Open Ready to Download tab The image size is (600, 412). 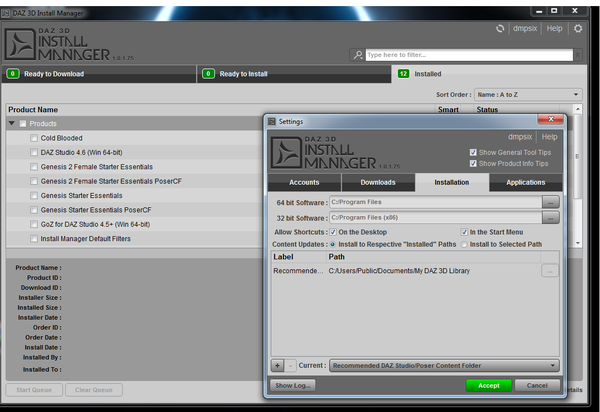click(99, 74)
